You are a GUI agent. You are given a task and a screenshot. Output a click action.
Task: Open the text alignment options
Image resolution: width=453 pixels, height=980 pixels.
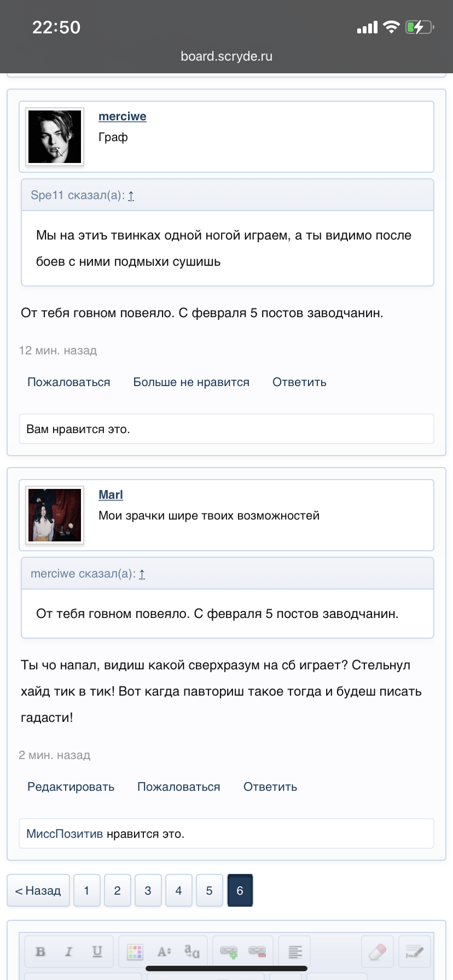295,950
